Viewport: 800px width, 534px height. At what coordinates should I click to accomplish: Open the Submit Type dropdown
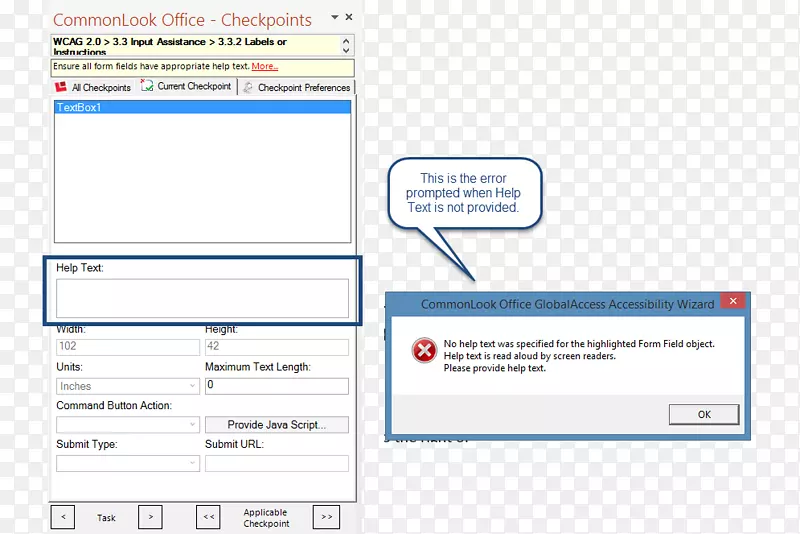[x=128, y=463]
